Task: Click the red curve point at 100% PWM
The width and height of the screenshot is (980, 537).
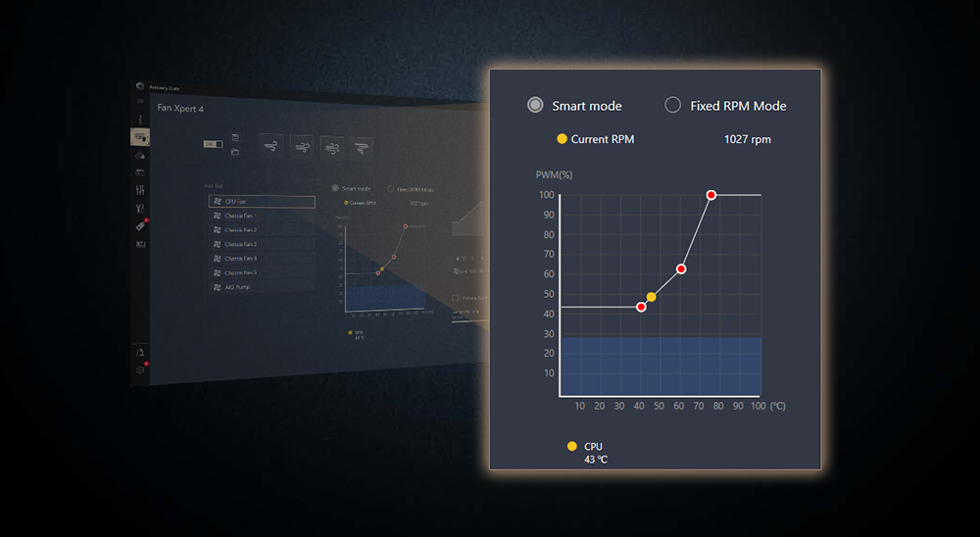Action: coord(710,195)
